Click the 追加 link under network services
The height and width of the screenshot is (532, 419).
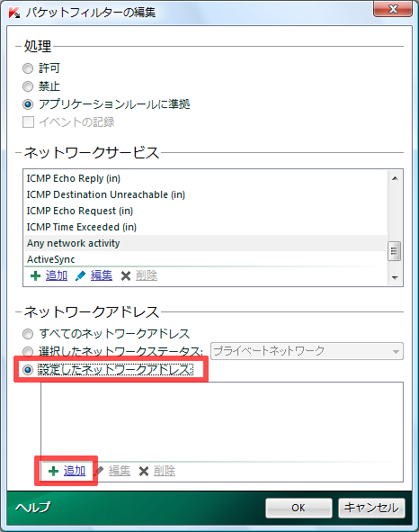point(57,275)
